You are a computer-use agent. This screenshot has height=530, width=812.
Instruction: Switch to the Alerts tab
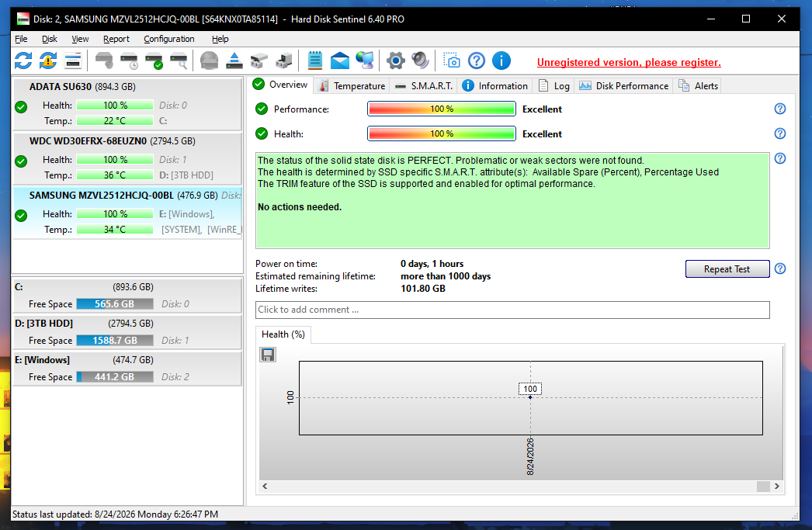(699, 86)
